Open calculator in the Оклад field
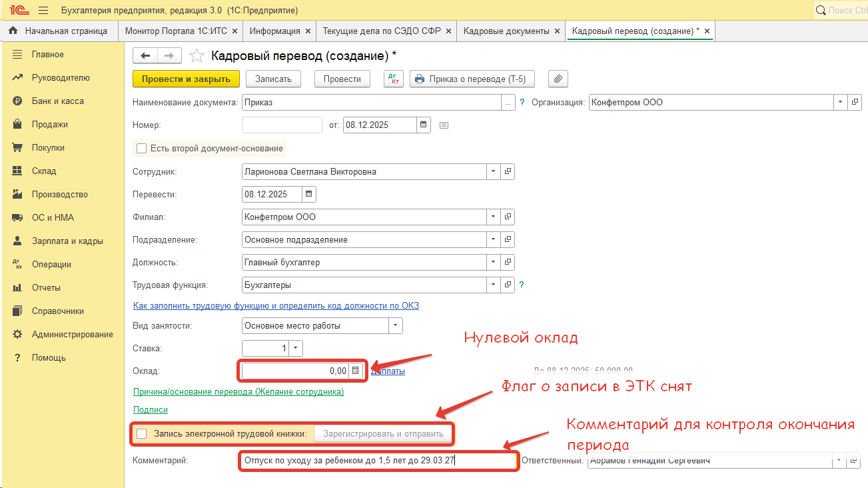 (356, 371)
